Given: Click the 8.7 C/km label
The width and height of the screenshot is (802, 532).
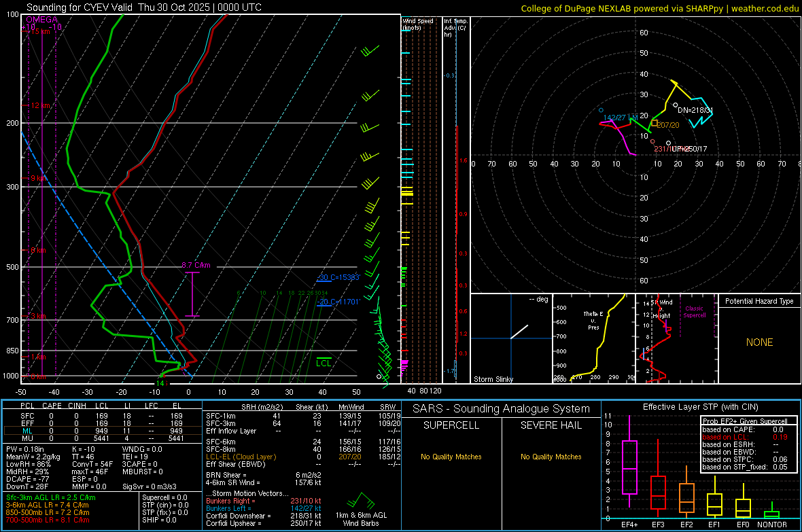Looking at the screenshot, I should (196, 265).
